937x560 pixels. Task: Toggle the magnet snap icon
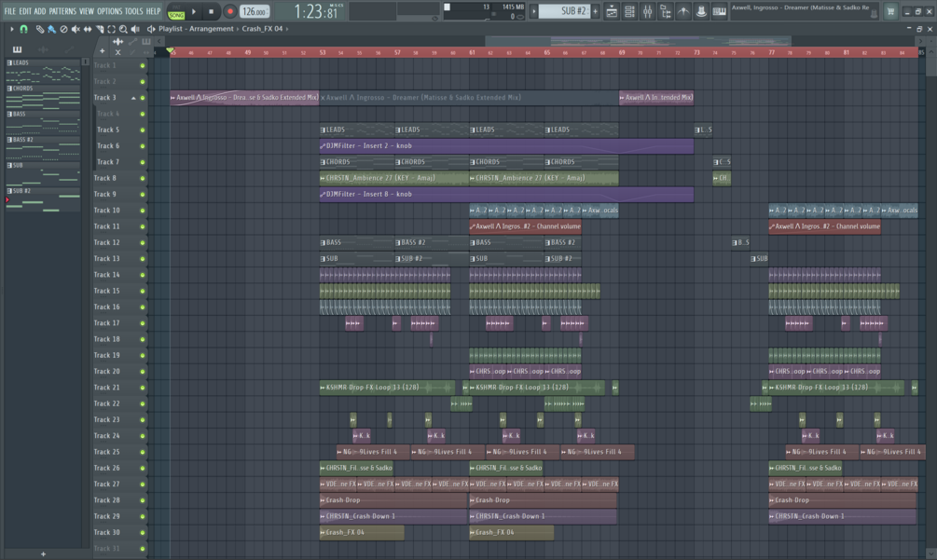tap(24, 29)
